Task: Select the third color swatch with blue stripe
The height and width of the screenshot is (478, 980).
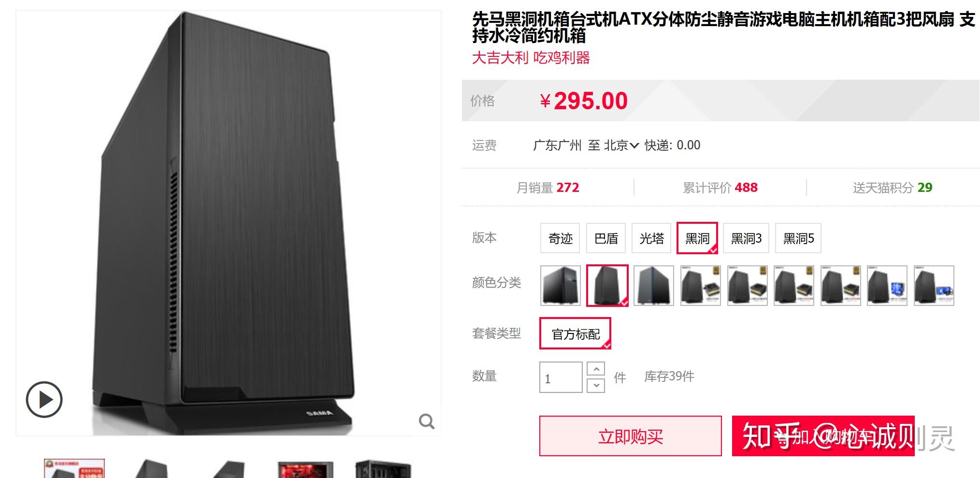Action: (x=654, y=286)
